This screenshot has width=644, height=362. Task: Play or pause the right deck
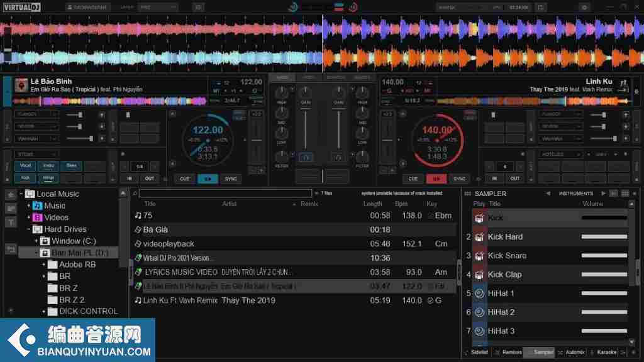click(436, 178)
